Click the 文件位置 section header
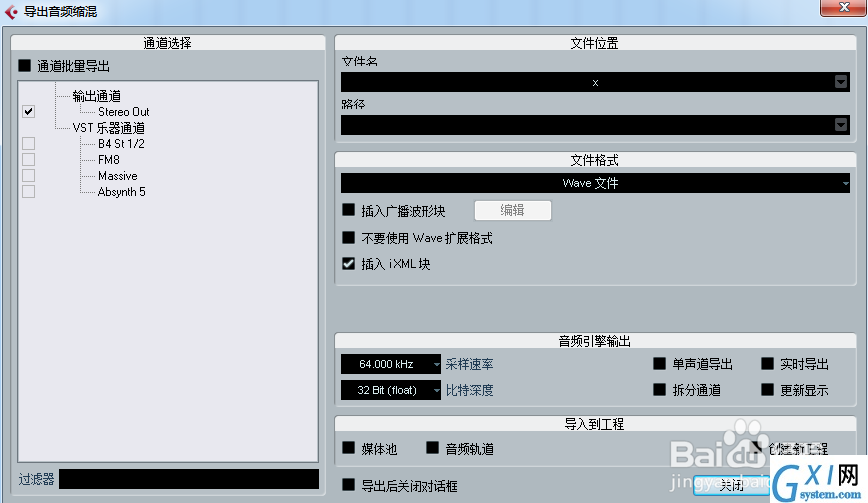 point(595,43)
